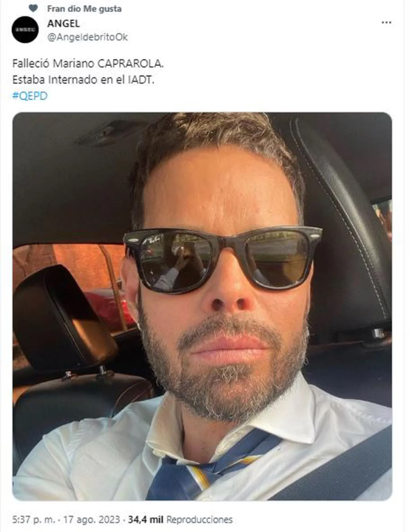Click the seat belt strap in the photo
The image size is (409, 532).
click(x=336, y=468)
